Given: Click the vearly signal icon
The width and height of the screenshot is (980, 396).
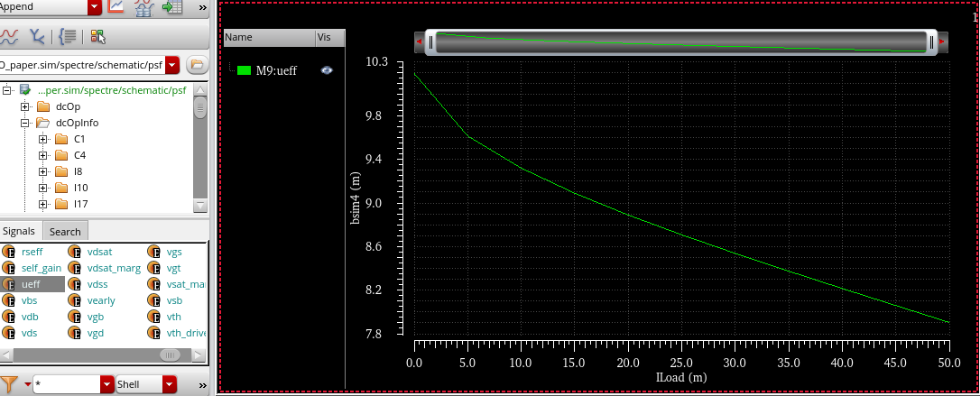Looking at the screenshot, I should [75, 300].
